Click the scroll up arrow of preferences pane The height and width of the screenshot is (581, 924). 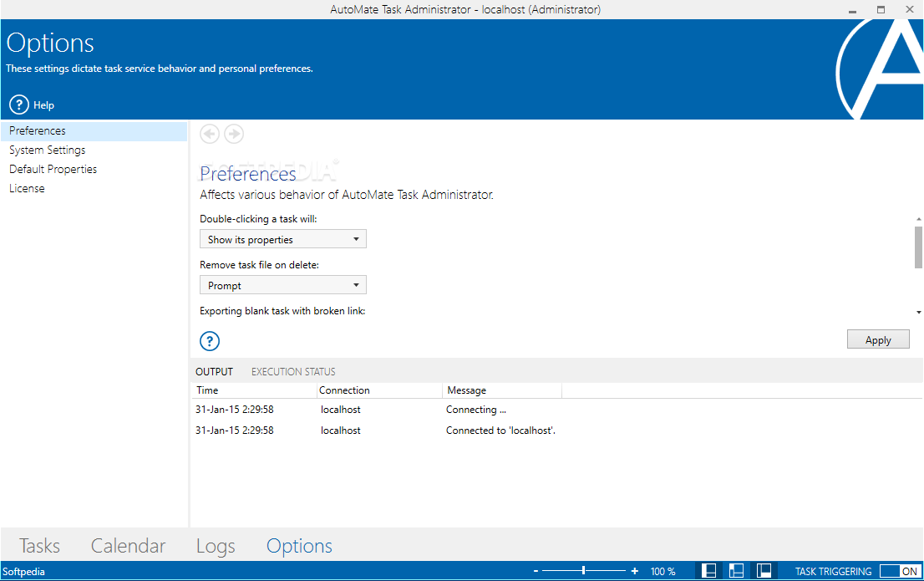[919, 219]
